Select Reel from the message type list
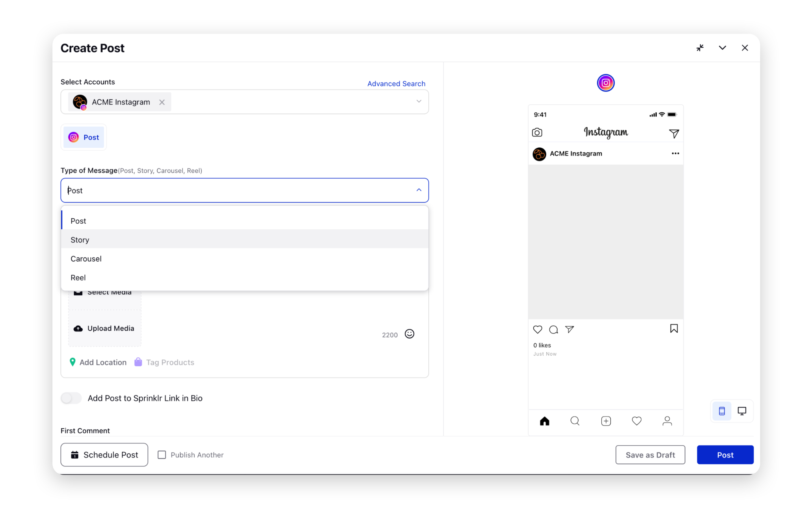812x507 pixels. coord(78,277)
